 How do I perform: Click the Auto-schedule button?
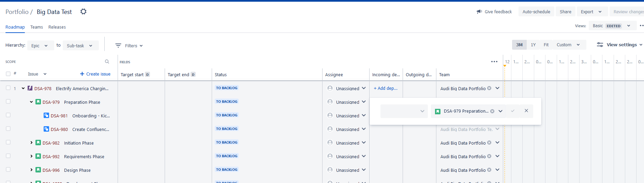(x=536, y=12)
